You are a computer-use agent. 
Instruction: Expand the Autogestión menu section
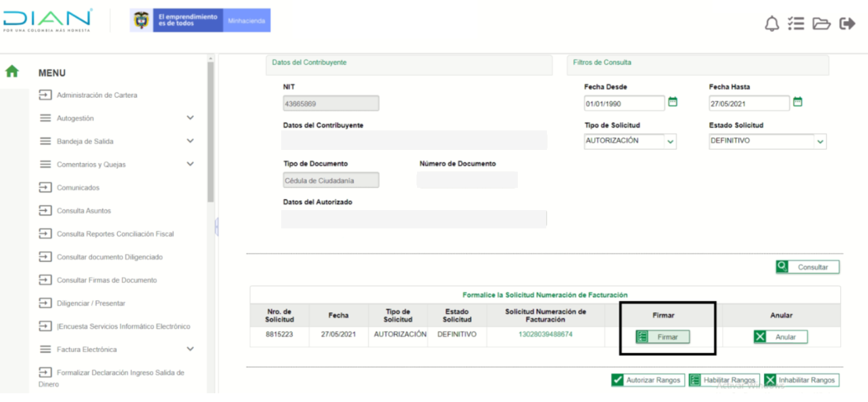click(190, 118)
